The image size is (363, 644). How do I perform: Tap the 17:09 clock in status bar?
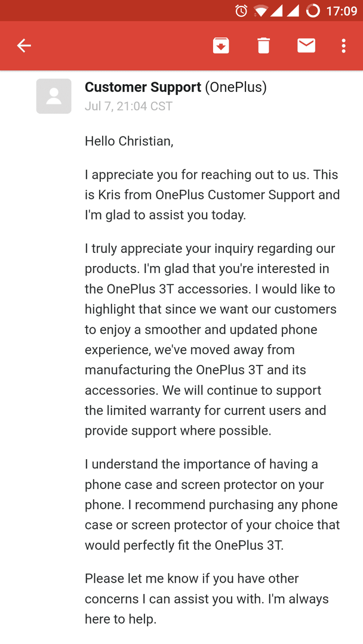(x=342, y=11)
